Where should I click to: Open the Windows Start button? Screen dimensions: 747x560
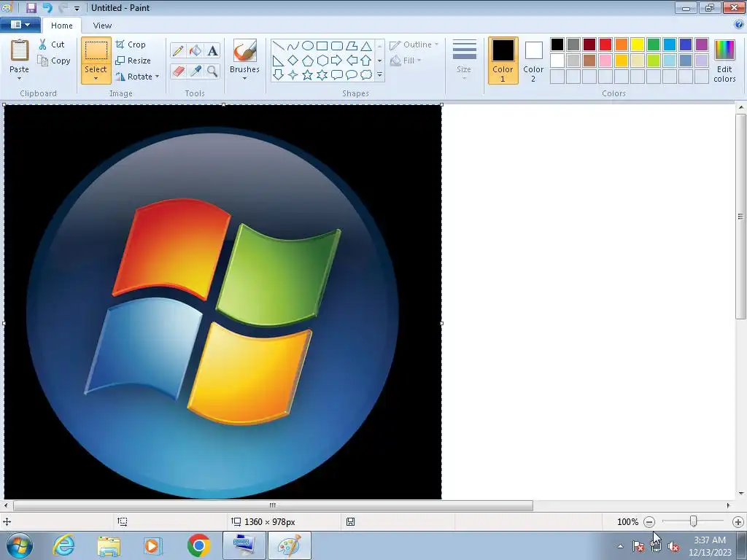pos(20,545)
